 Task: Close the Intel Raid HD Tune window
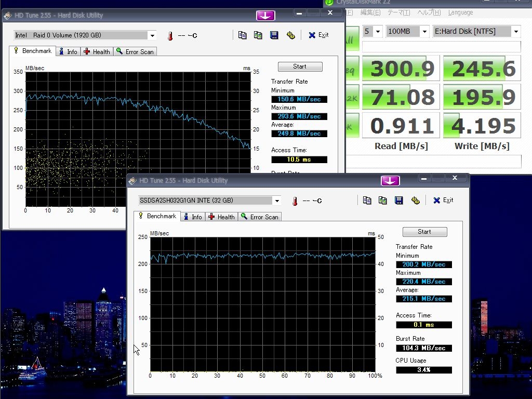[x=330, y=13]
